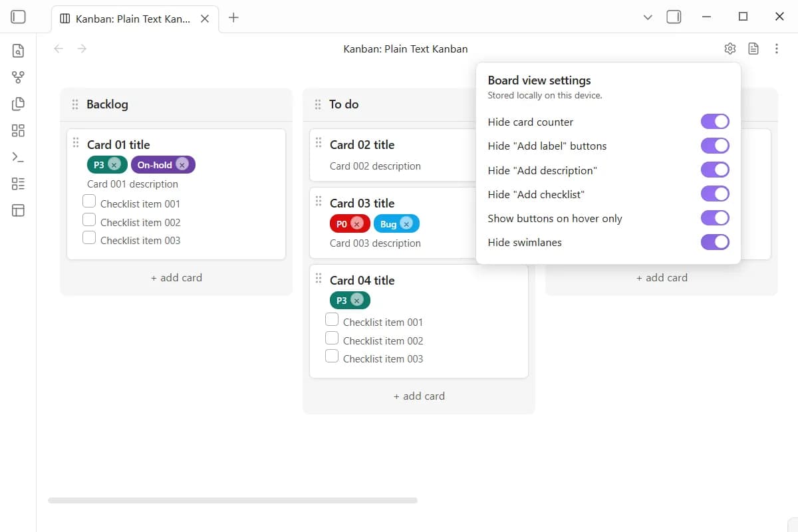Grab the To do column drag handle
The image size is (798, 532).
pyautogui.click(x=318, y=104)
